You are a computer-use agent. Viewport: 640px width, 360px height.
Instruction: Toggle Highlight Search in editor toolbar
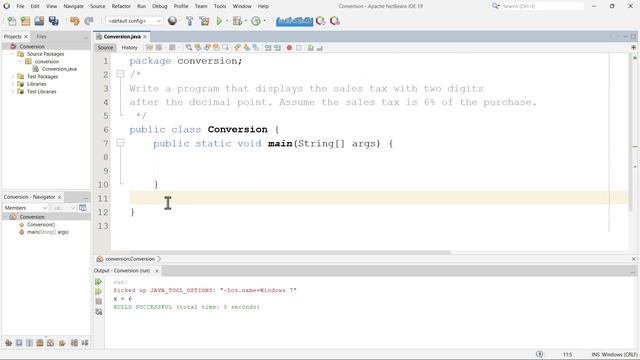tap(216, 48)
